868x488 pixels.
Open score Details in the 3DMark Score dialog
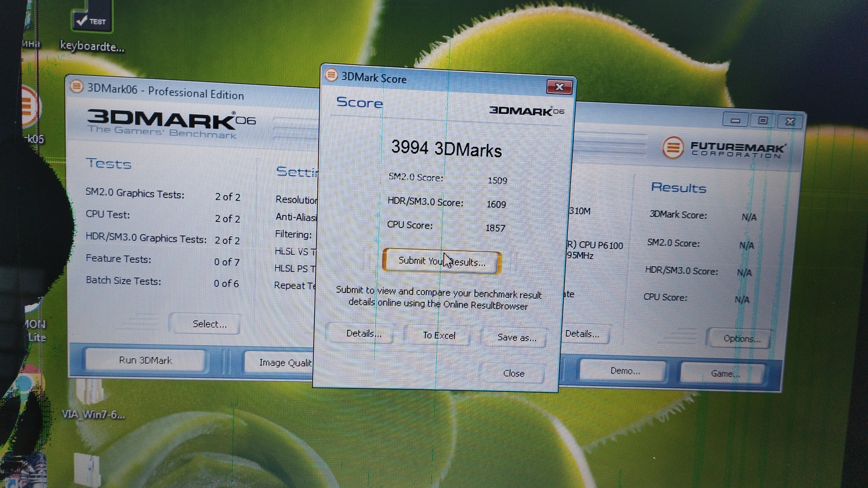[x=363, y=333]
